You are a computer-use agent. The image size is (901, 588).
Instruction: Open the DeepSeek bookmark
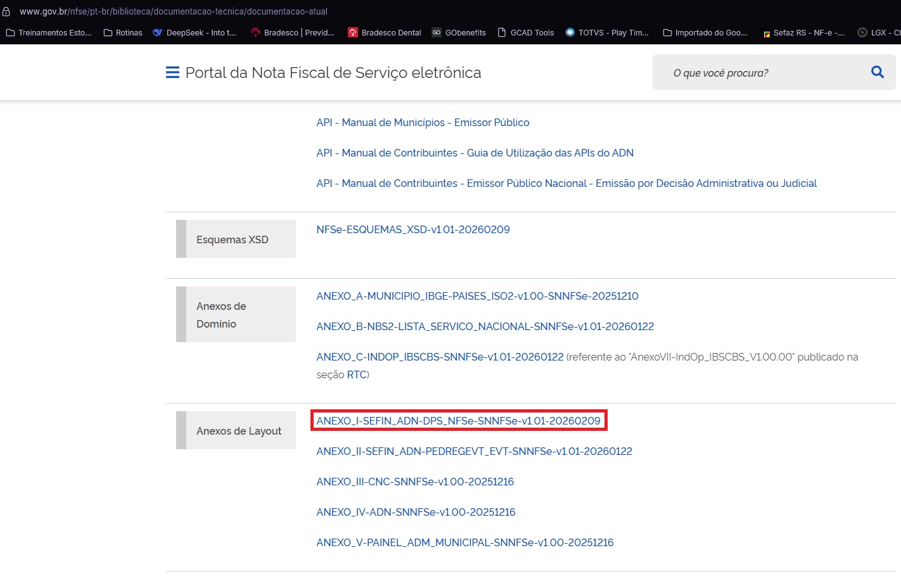point(195,33)
